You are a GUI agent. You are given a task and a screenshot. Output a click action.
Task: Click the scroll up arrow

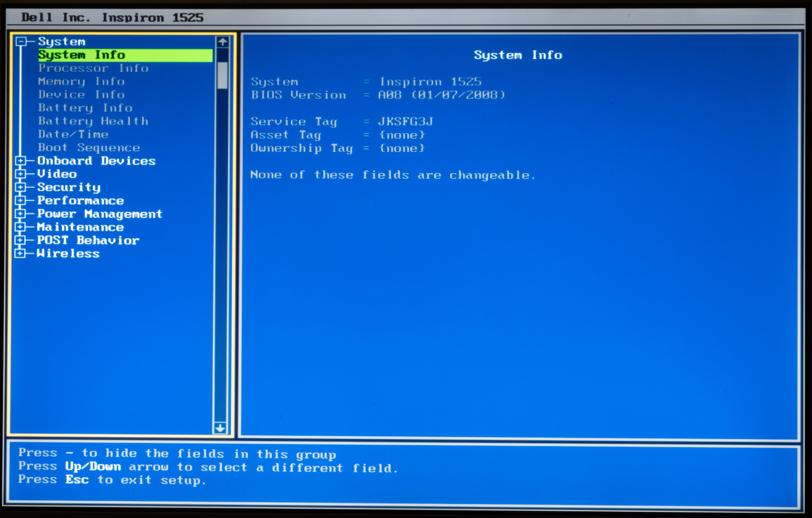222,42
